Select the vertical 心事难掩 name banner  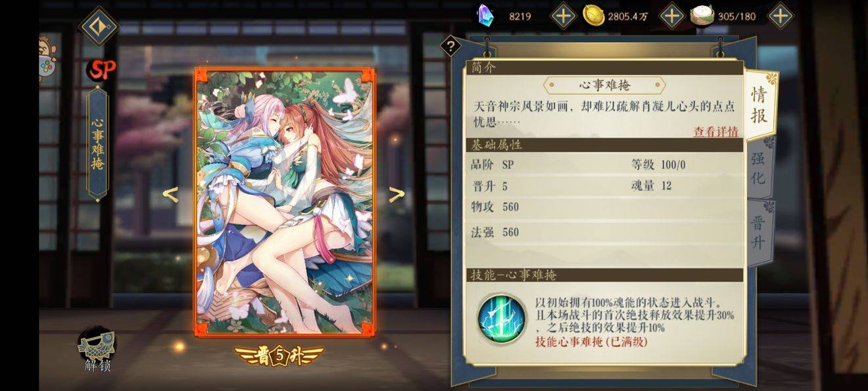point(98,143)
